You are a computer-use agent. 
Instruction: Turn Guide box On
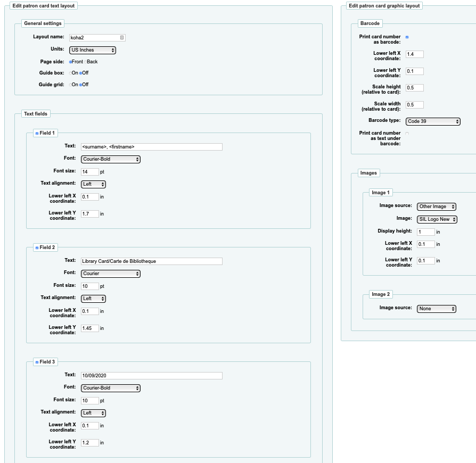[70, 73]
